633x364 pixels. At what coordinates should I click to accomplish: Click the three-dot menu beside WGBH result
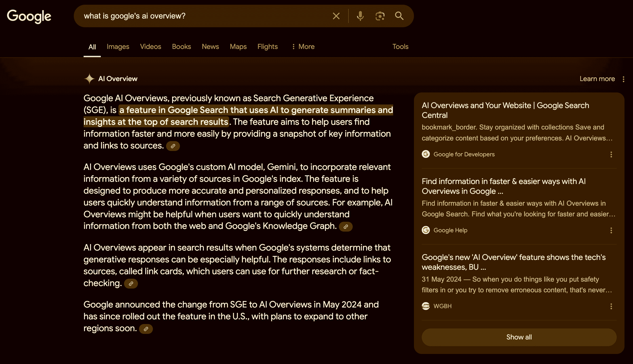tap(611, 306)
